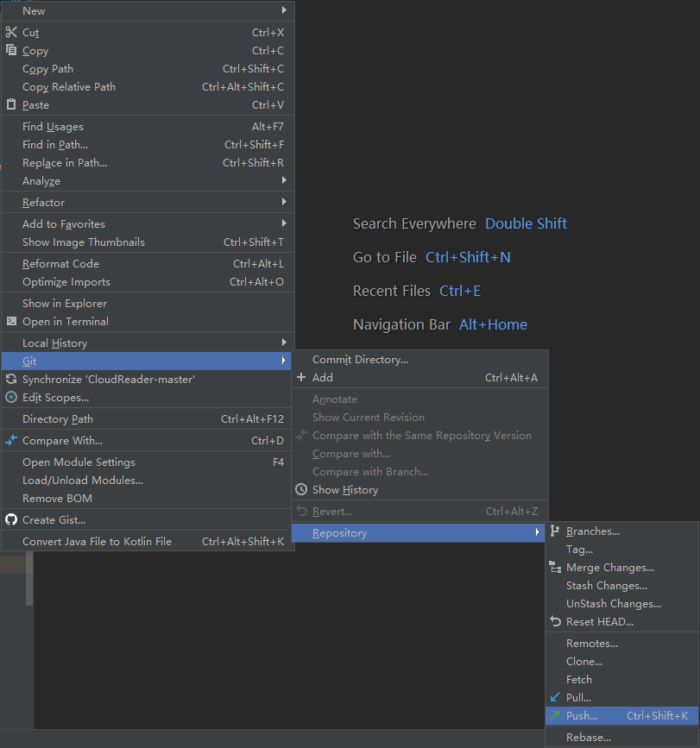700x748 pixels.
Task: Click the scissors Cut icon
Action: click(x=11, y=32)
